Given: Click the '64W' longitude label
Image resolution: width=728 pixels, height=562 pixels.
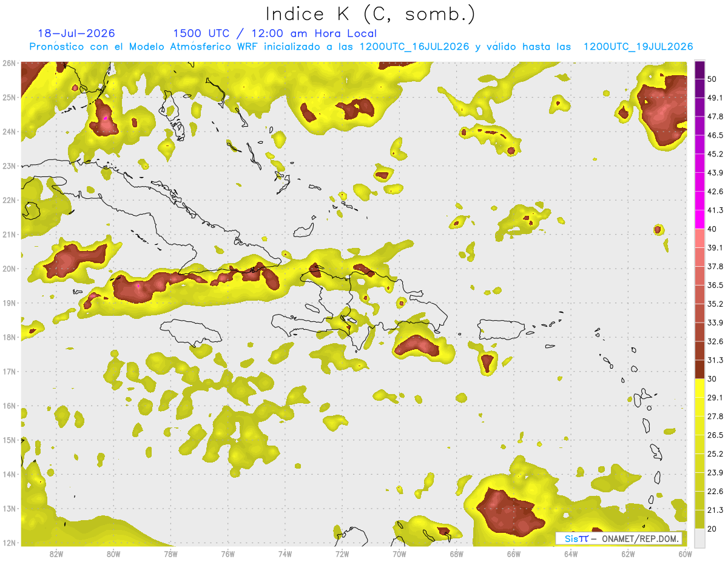Looking at the screenshot, I should tap(571, 554).
